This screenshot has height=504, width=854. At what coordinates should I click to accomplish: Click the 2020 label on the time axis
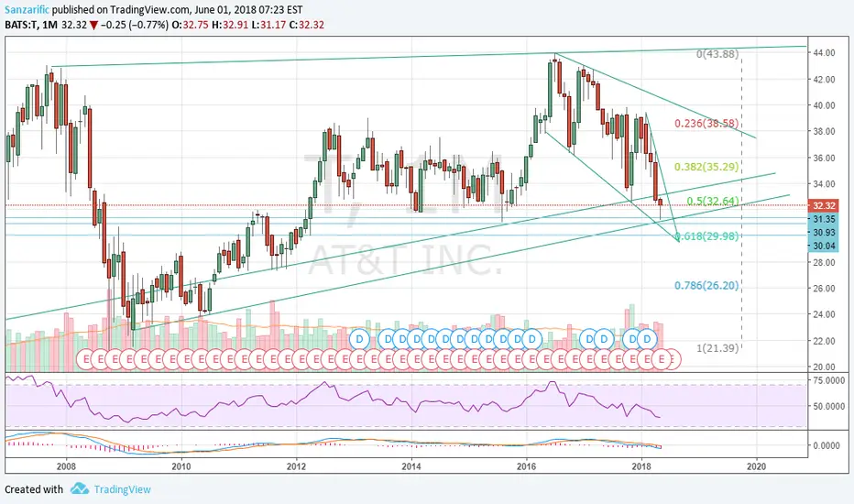point(757,466)
